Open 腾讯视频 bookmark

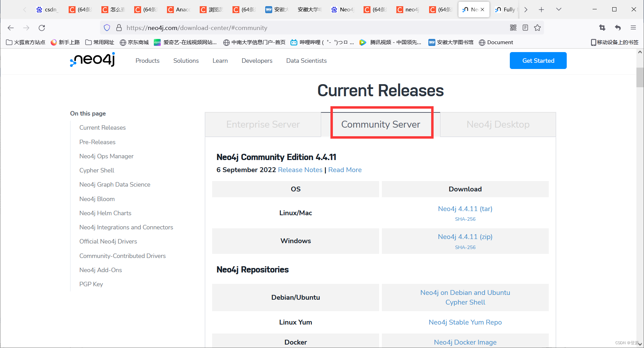point(390,42)
